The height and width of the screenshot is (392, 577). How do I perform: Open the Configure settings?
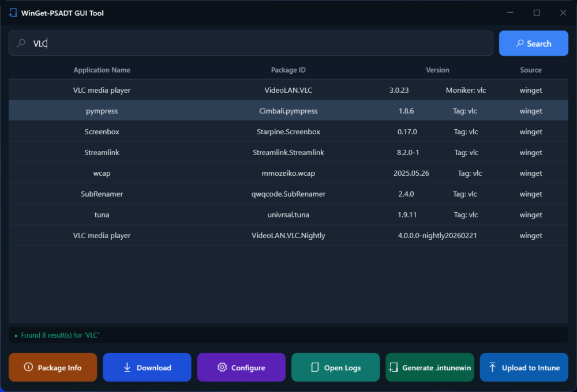[x=241, y=367]
